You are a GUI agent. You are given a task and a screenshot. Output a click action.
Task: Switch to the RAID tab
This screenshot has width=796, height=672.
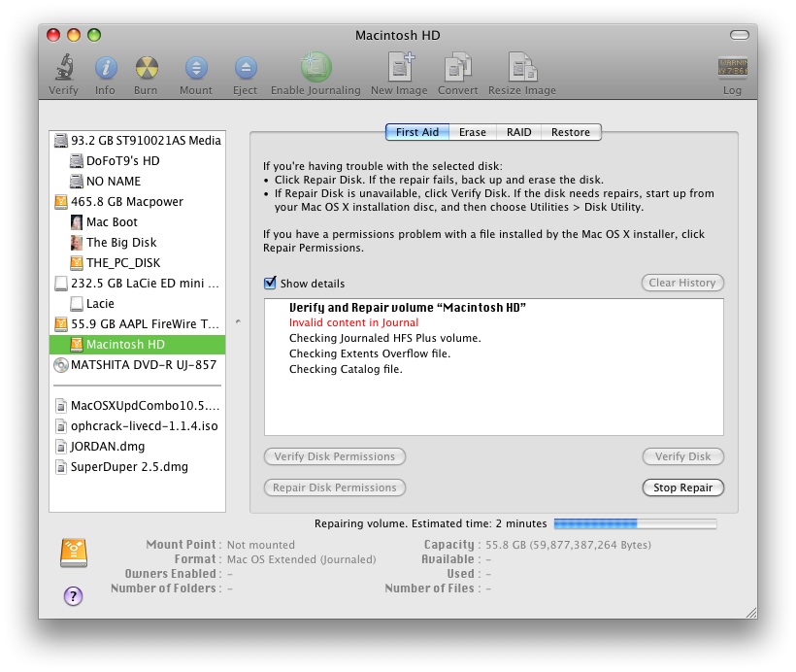[x=518, y=132]
